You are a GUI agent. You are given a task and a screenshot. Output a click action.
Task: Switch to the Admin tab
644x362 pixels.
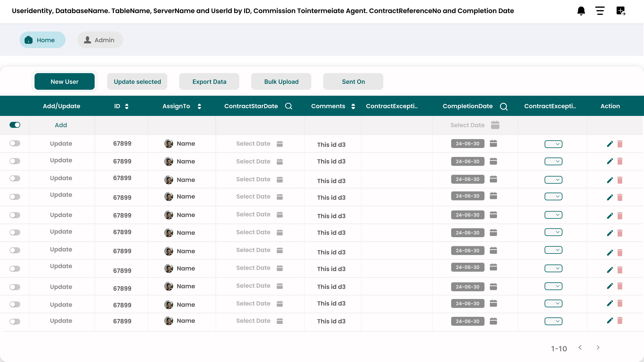tap(100, 40)
